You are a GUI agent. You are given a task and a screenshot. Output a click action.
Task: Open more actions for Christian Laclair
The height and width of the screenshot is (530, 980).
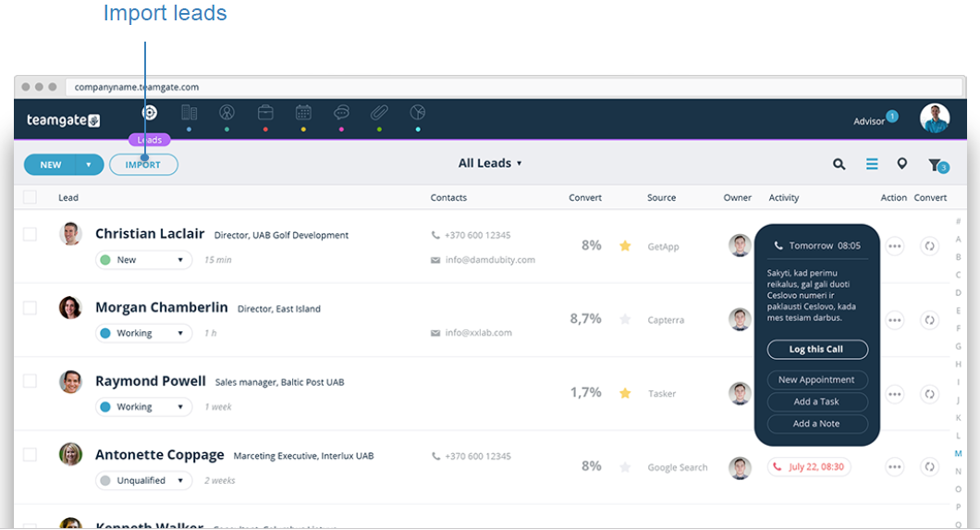pos(895,246)
